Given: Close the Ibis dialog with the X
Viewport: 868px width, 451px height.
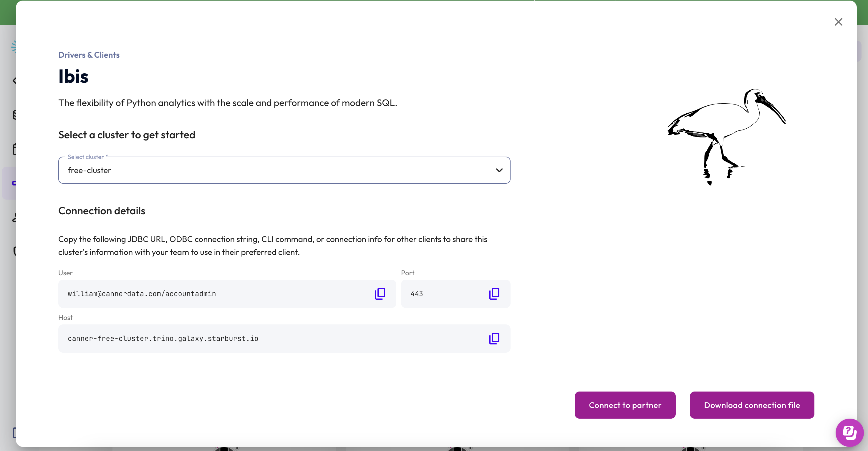Looking at the screenshot, I should [838, 22].
